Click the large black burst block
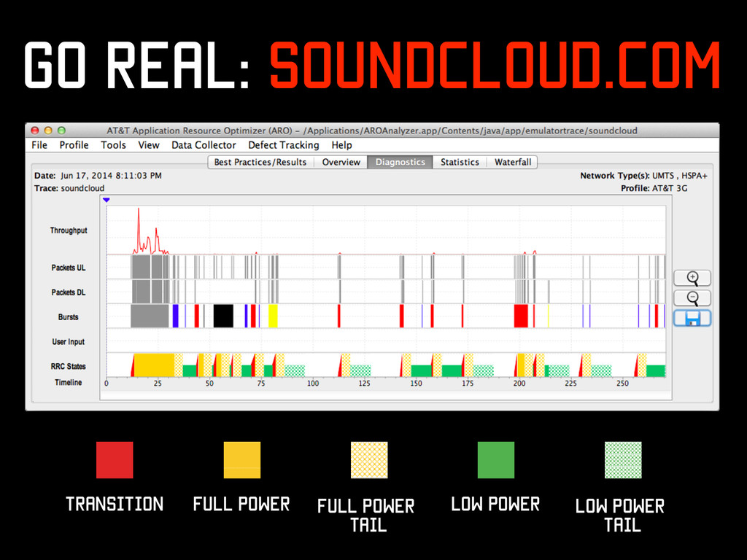The height and width of the screenshot is (560, 747). 223,316
